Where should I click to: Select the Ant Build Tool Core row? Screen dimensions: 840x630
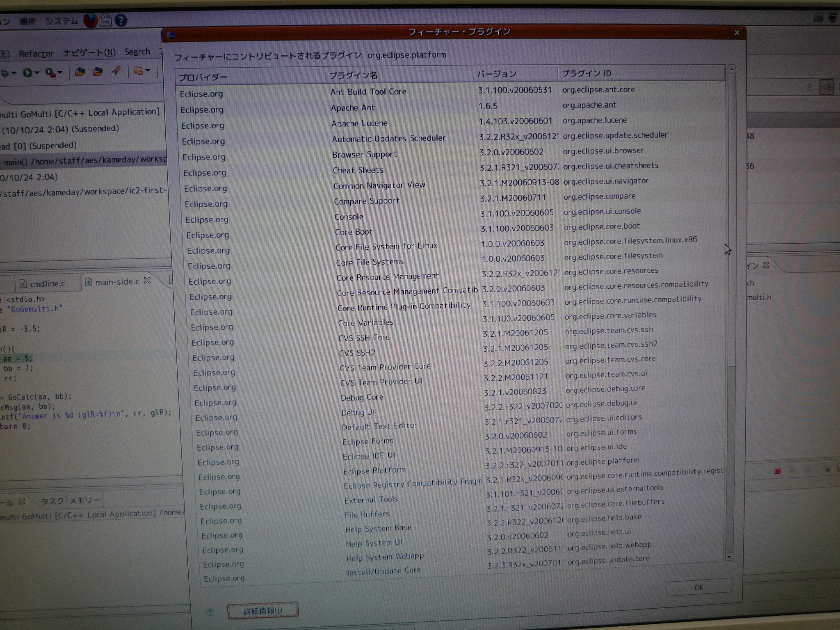click(450, 91)
